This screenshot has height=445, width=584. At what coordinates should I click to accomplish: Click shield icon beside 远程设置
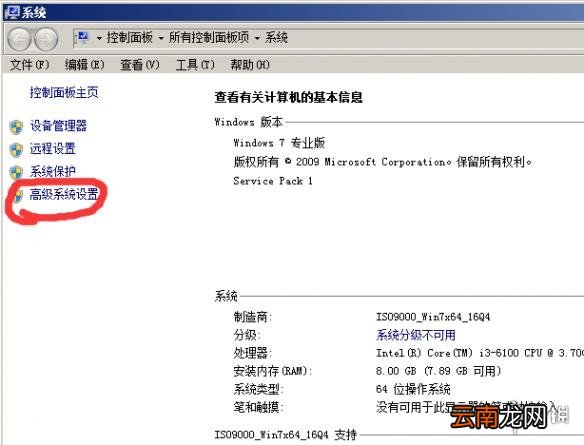16,150
